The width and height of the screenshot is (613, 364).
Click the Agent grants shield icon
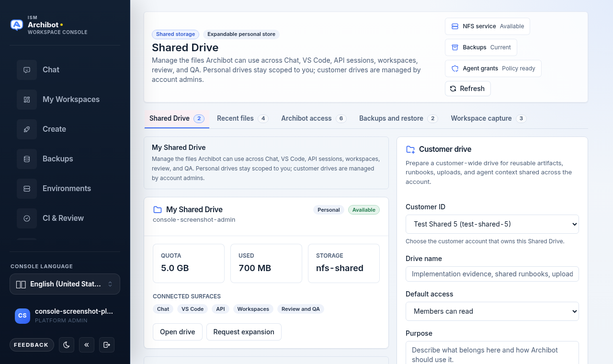click(x=455, y=68)
